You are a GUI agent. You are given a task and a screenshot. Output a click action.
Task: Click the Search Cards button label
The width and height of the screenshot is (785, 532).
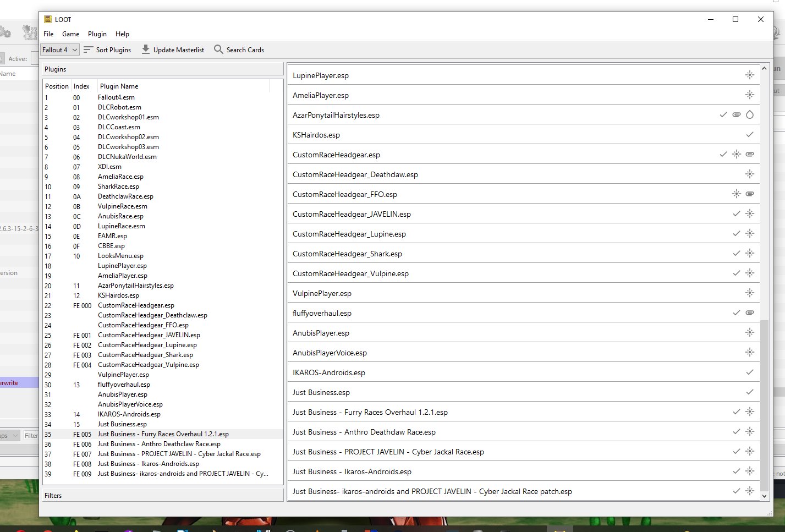point(245,50)
